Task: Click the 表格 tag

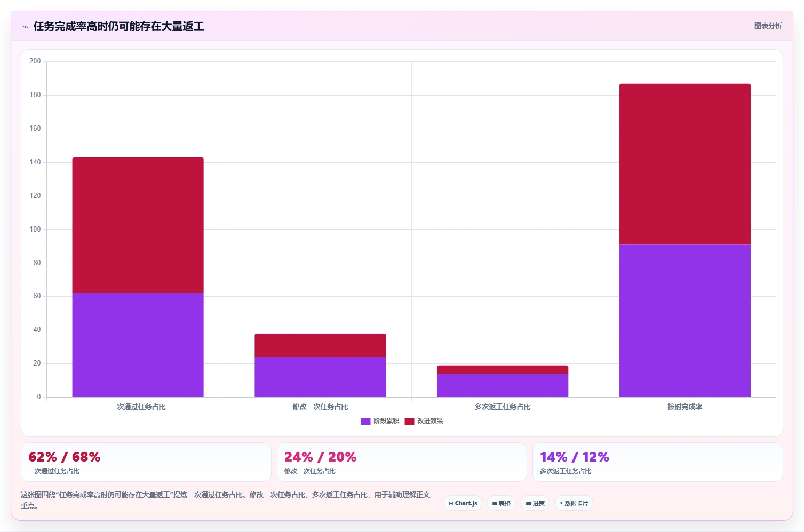Action: [x=501, y=503]
